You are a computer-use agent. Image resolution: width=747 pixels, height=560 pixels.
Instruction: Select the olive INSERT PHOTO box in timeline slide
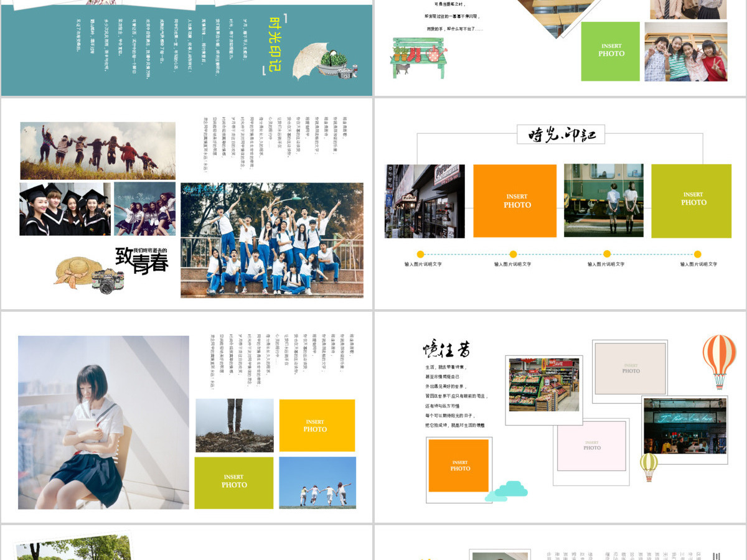[692, 201]
